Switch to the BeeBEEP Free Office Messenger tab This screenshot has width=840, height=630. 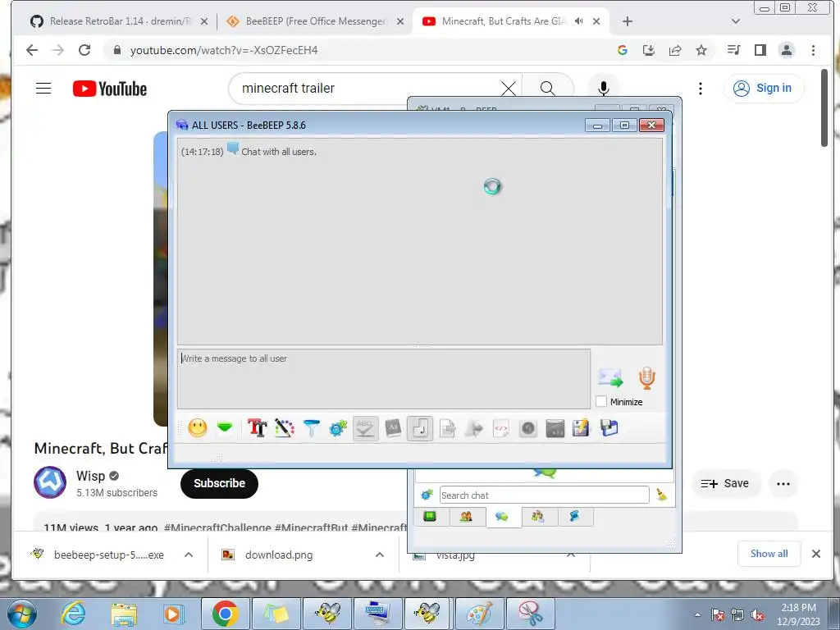point(316,21)
